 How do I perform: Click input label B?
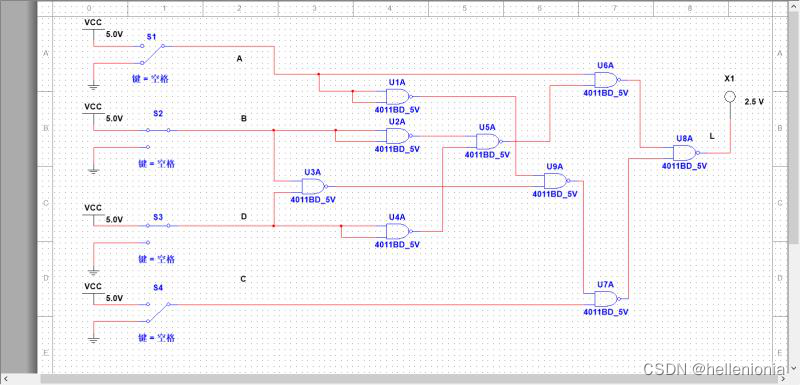244,119
